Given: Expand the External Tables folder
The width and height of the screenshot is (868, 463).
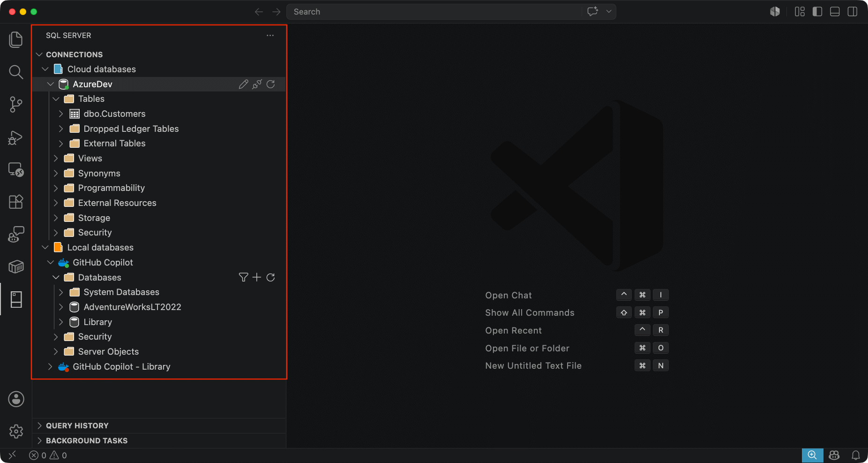Looking at the screenshot, I should point(61,144).
